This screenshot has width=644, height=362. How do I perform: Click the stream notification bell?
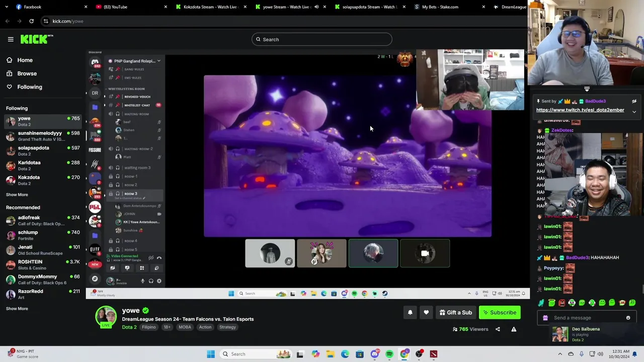410,313
